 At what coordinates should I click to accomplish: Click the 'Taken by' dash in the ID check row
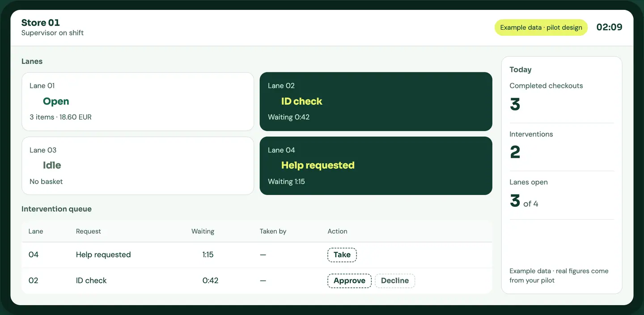tap(263, 281)
